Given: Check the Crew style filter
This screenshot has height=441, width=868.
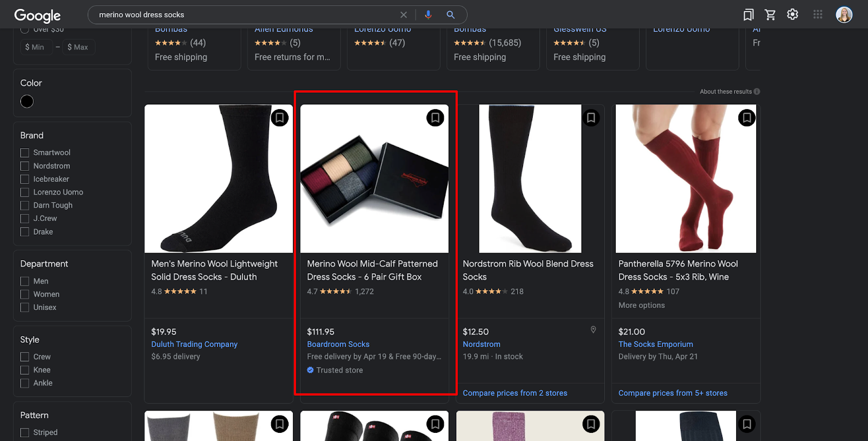Looking at the screenshot, I should pyautogui.click(x=24, y=357).
